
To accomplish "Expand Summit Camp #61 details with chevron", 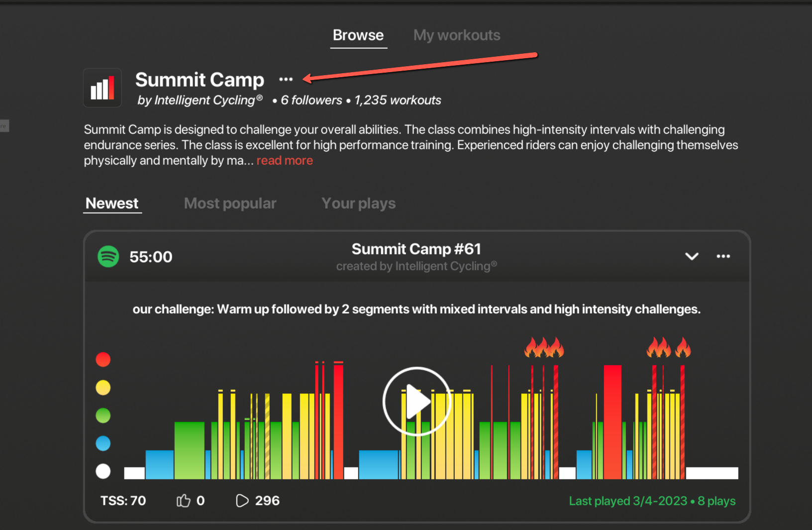I will (692, 256).
